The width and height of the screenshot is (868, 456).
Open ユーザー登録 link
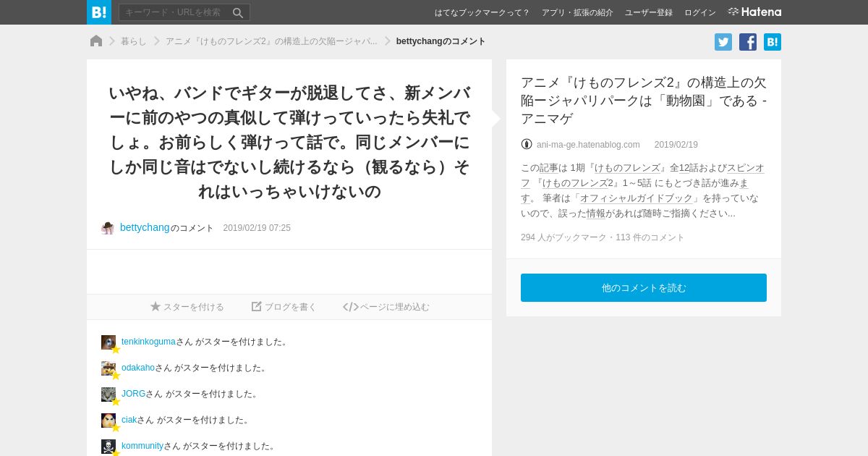click(x=649, y=12)
